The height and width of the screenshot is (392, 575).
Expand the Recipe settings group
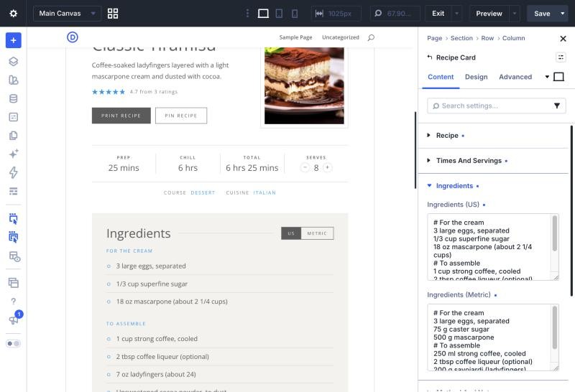click(x=493, y=136)
